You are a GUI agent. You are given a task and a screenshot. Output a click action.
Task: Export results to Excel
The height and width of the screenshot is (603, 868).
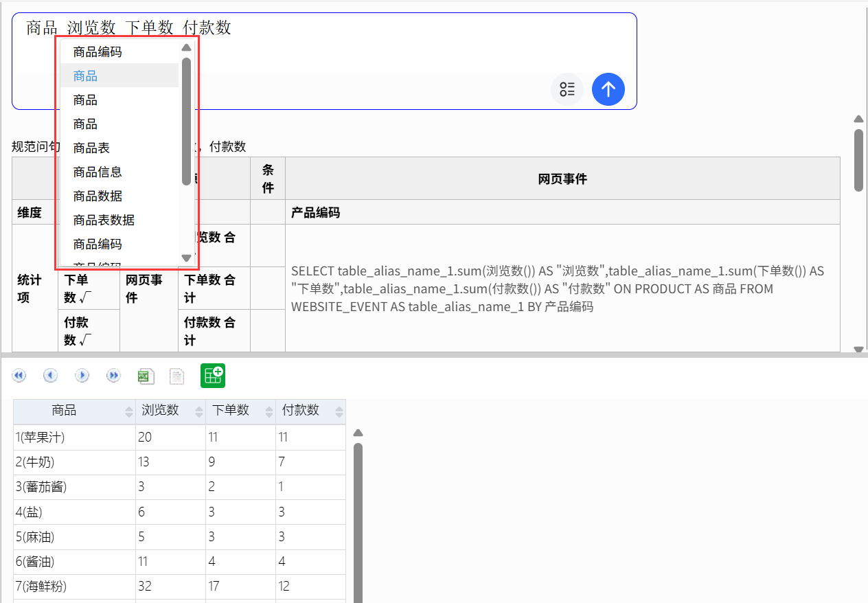(146, 376)
